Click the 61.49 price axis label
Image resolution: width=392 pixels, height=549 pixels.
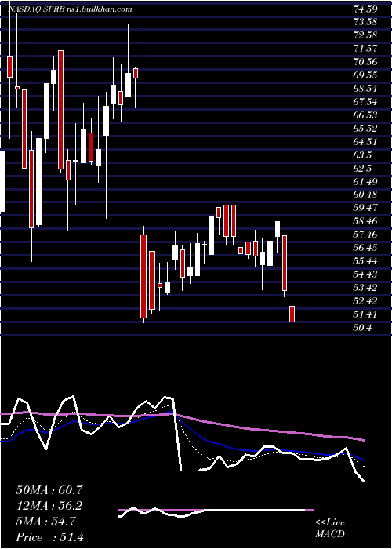(x=365, y=181)
